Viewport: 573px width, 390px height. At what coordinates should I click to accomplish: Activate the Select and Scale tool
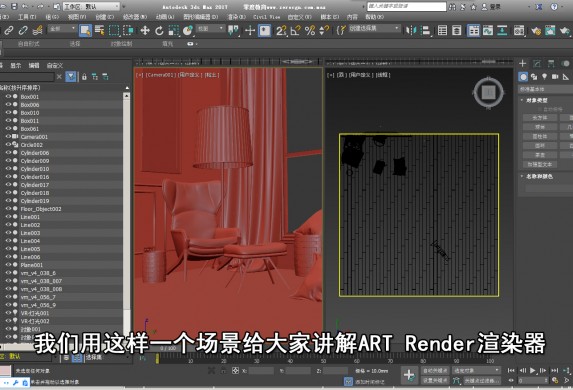coord(173,30)
